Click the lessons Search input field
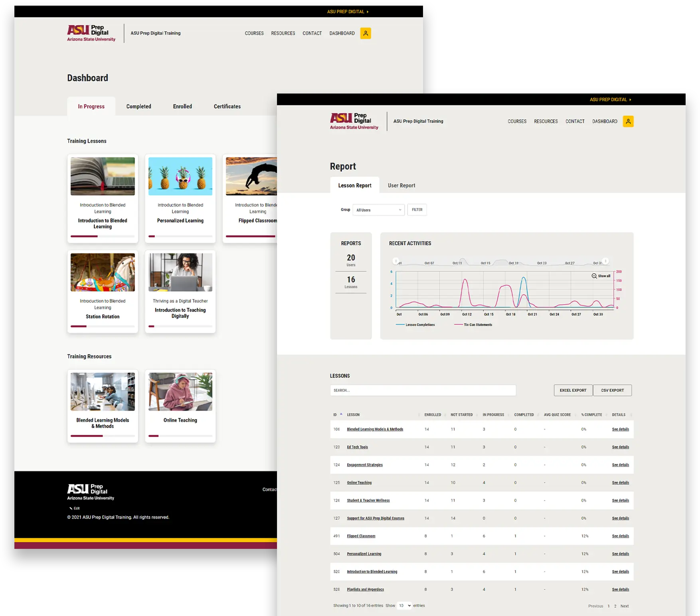The image size is (700, 616). click(x=423, y=390)
